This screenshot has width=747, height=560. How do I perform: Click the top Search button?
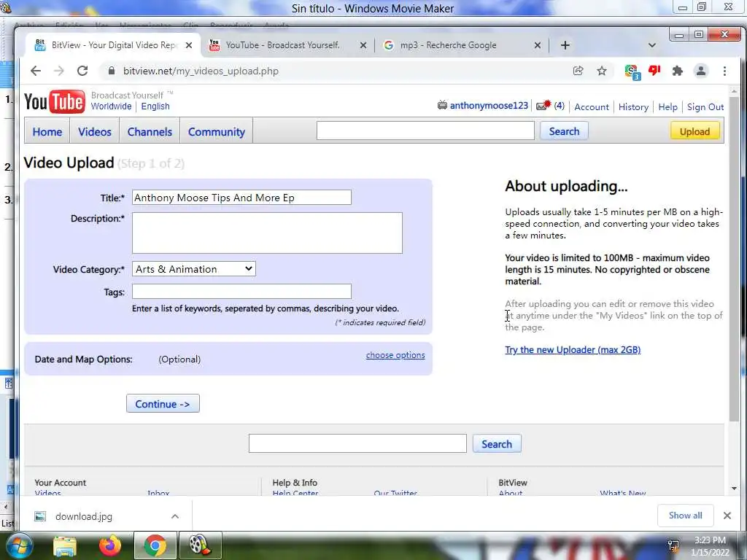click(564, 131)
